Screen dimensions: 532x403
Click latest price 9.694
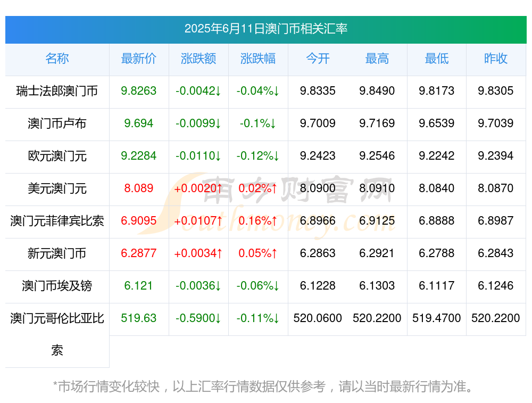click(138, 124)
